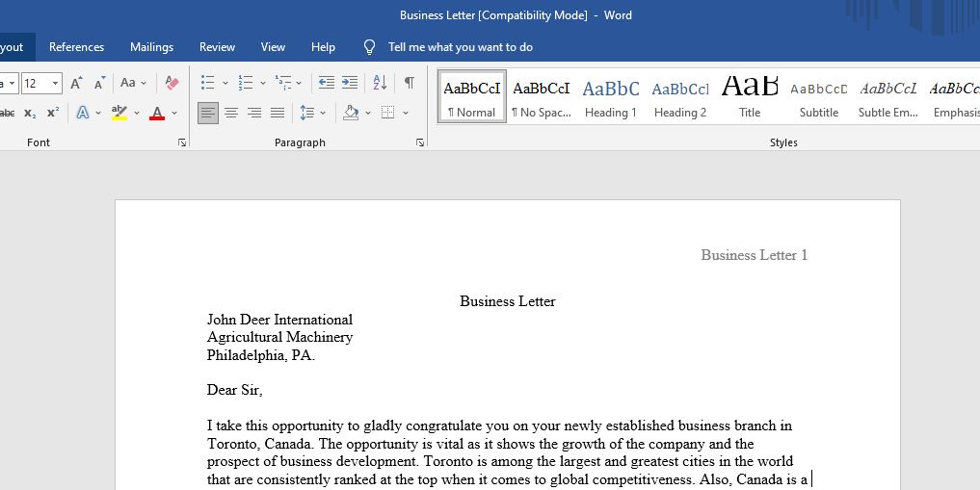Image resolution: width=980 pixels, height=490 pixels.
Task: Toggle Align Right alignment
Action: point(254,113)
